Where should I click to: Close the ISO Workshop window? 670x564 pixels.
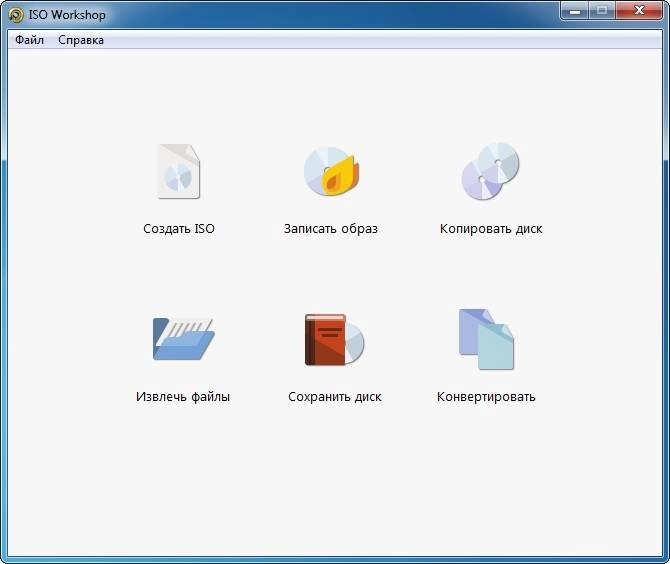pyautogui.click(x=639, y=11)
